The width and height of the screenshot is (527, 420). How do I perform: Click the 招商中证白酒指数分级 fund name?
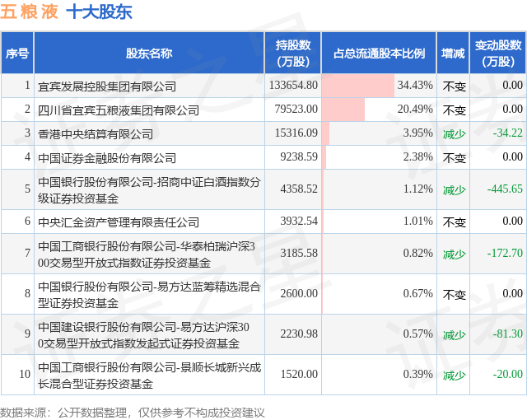tap(149, 190)
